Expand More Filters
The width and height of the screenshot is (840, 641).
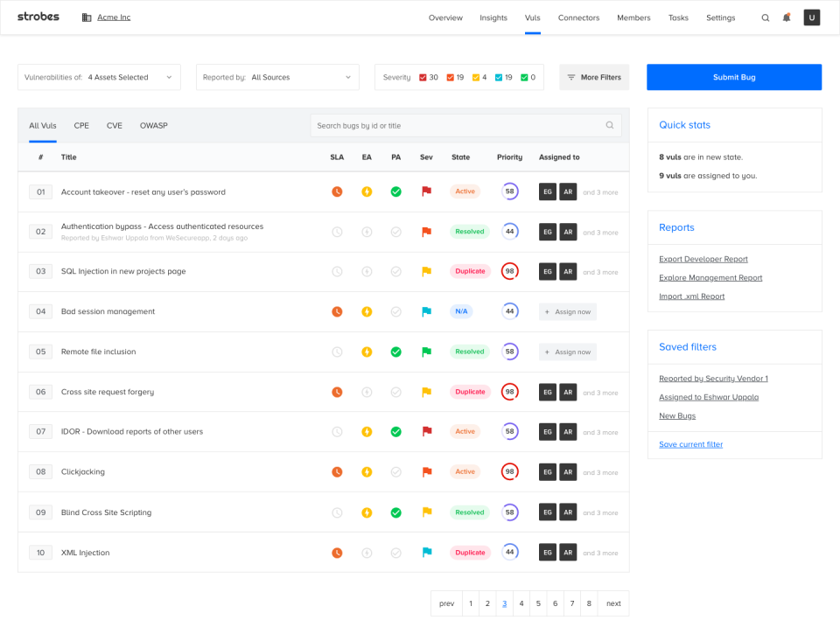click(x=594, y=77)
